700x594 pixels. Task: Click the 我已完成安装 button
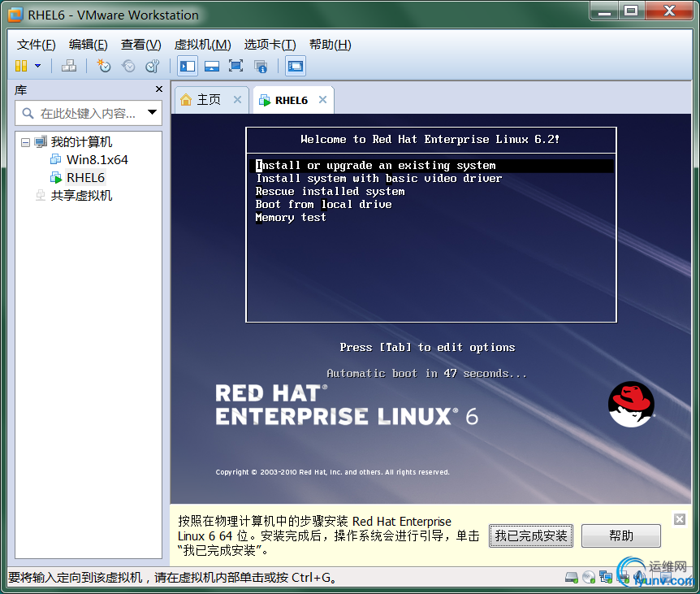pyautogui.click(x=531, y=535)
